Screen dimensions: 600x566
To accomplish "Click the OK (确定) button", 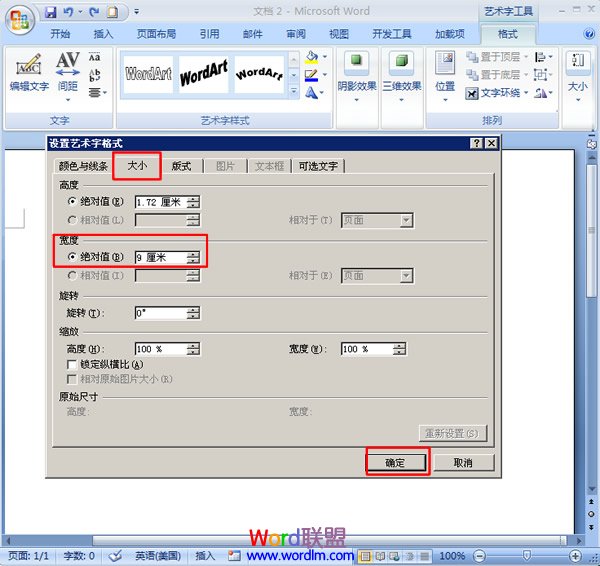I will (396, 463).
